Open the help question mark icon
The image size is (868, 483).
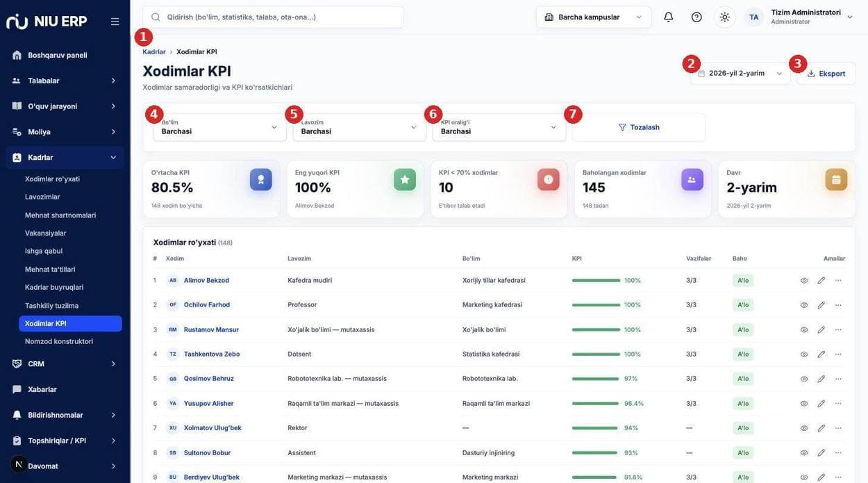coord(696,17)
